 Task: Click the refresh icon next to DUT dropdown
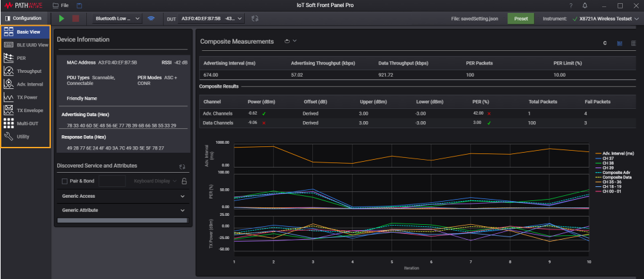point(255,19)
